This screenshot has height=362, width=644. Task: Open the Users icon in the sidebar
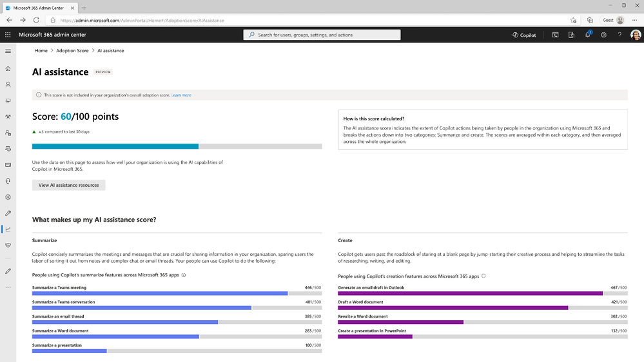[x=8, y=84]
